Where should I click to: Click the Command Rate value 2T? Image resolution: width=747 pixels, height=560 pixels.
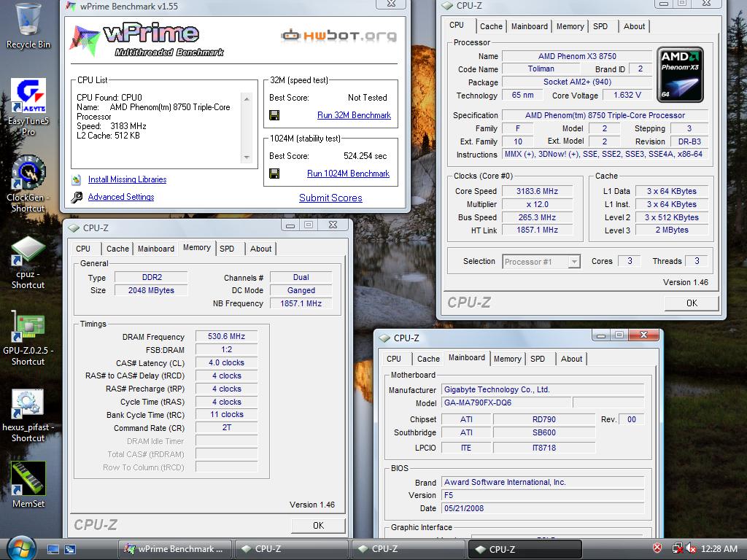point(226,427)
